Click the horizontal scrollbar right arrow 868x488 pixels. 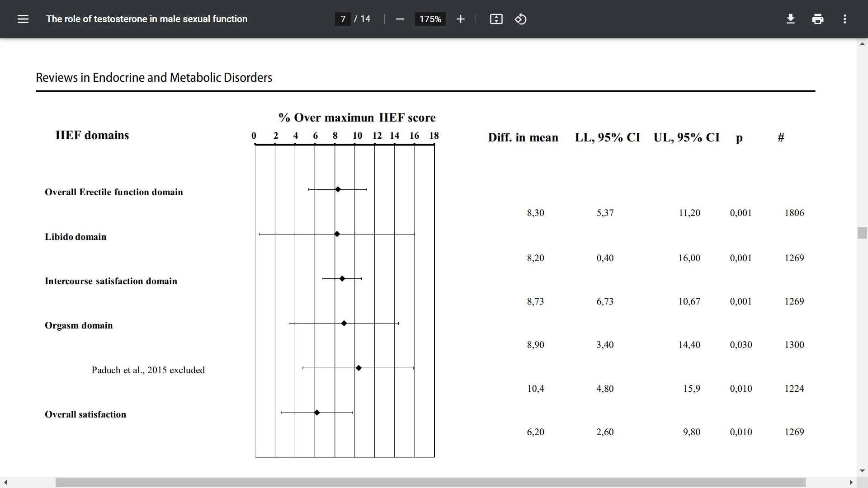click(x=851, y=483)
